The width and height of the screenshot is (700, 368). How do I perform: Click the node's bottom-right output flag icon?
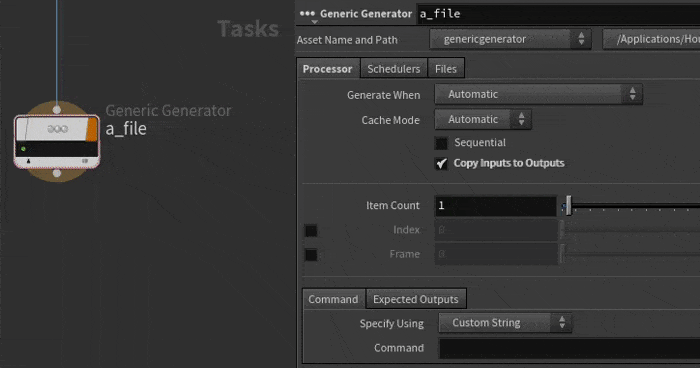click(x=85, y=161)
